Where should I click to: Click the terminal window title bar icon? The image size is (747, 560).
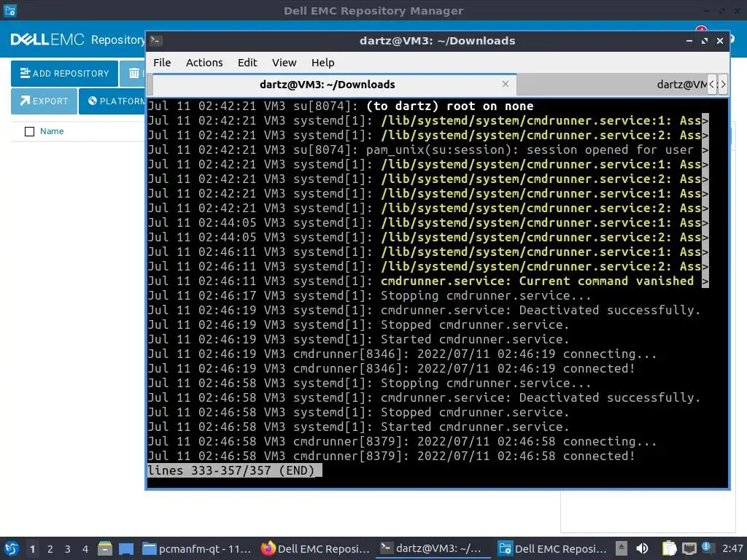click(155, 41)
